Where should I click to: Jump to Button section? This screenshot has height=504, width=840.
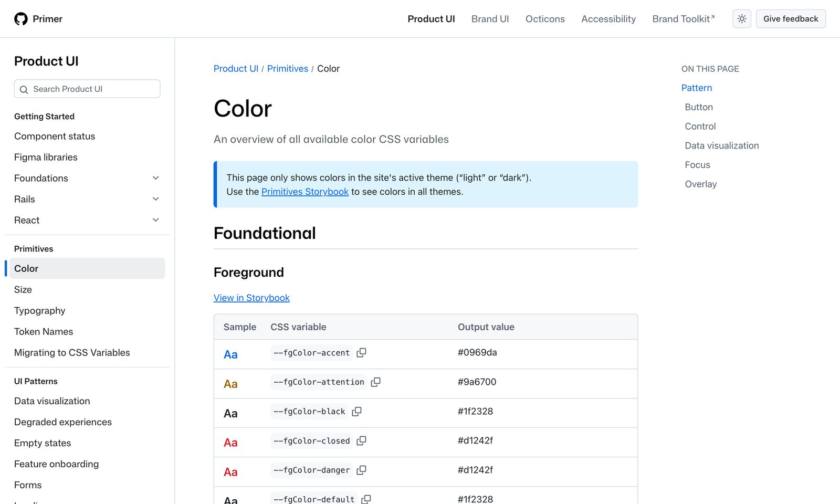click(699, 107)
